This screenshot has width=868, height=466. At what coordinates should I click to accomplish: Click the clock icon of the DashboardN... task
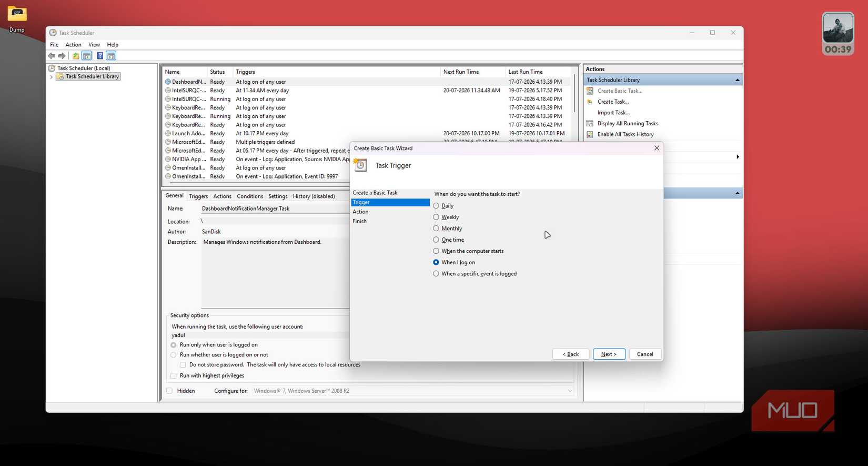(x=168, y=82)
